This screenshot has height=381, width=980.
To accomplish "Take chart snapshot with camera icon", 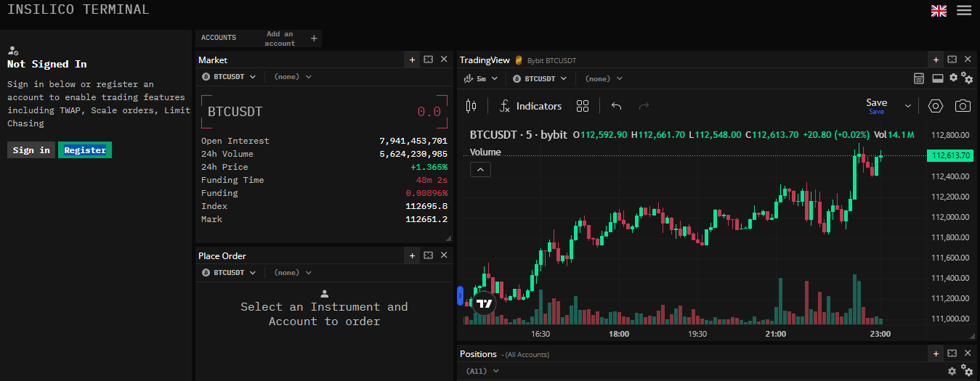I will pos(963,106).
